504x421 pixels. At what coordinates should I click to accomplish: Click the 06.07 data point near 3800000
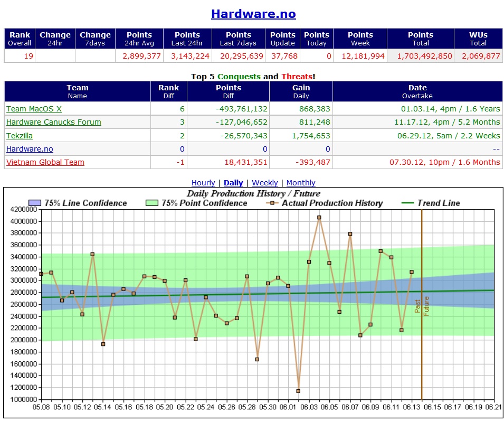pyautogui.click(x=350, y=234)
